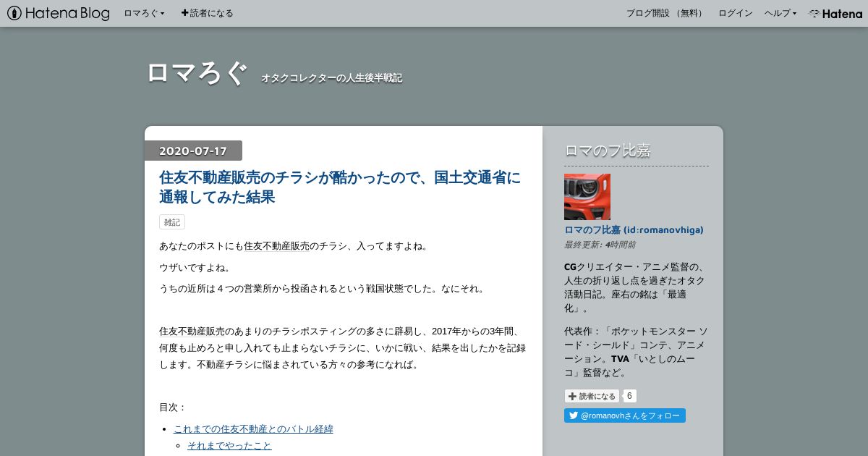The width and height of the screenshot is (868, 456).
Task: Click the Hatena Blog logo icon
Action: tap(59, 13)
